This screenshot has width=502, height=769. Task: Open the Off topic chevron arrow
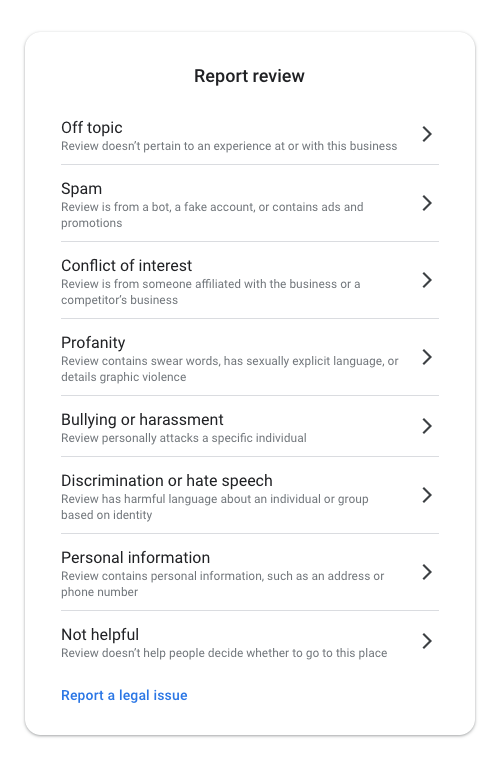[427, 134]
